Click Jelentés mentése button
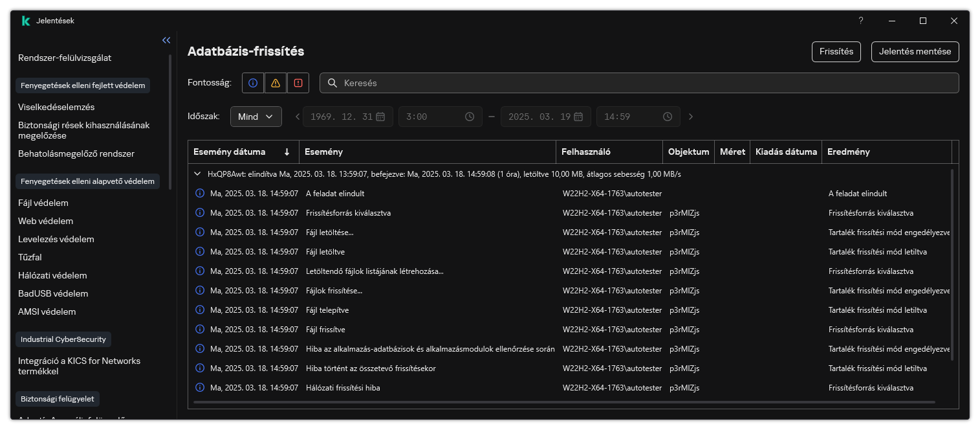Screen dimensions: 980x430 coord(915,52)
